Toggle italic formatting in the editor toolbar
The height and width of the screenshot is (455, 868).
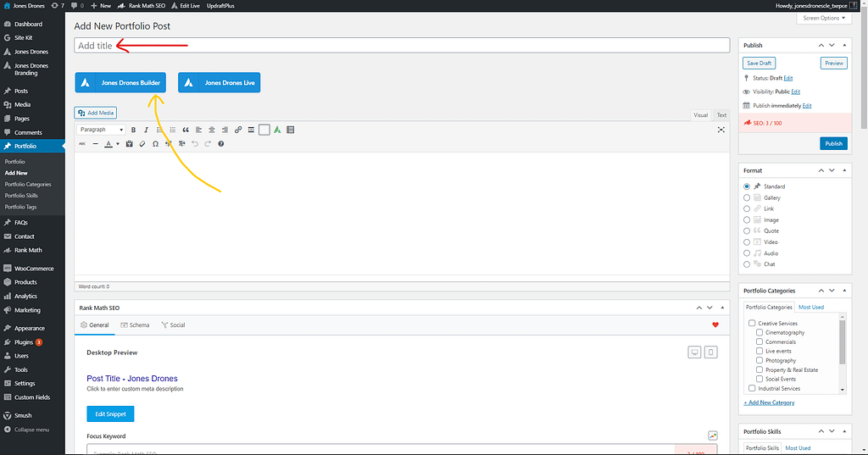pyautogui.click(x=146, y=130)
